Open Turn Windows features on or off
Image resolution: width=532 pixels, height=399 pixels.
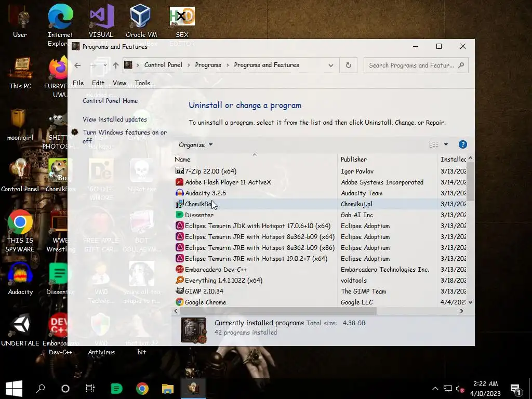click(x=125, y=137)
